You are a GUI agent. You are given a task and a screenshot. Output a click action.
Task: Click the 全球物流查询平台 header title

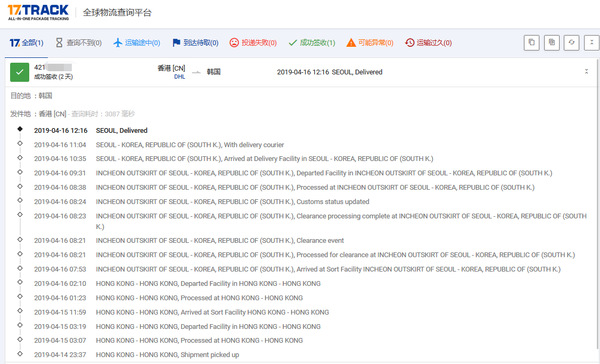tap(117, 13)
